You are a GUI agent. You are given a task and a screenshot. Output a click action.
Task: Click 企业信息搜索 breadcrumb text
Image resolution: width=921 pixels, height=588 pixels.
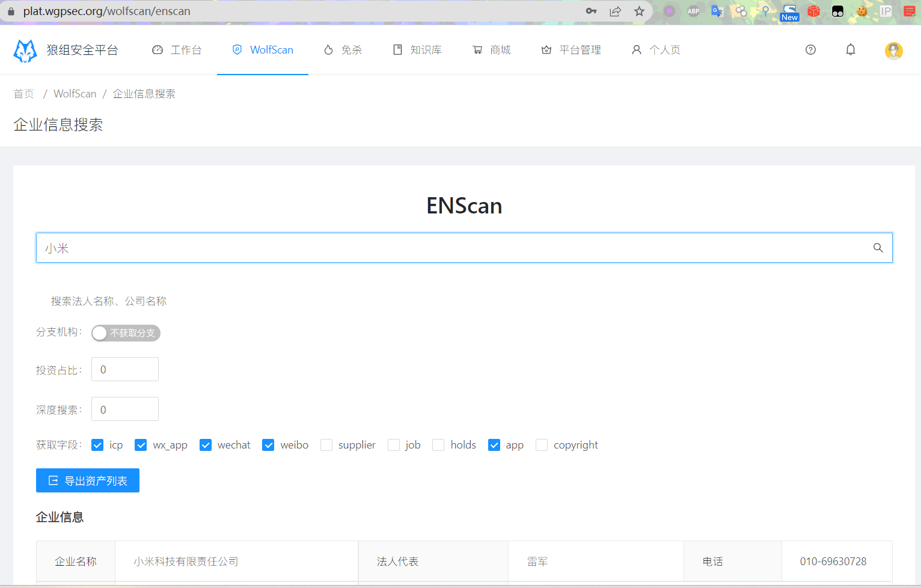(x=144, y=94)
